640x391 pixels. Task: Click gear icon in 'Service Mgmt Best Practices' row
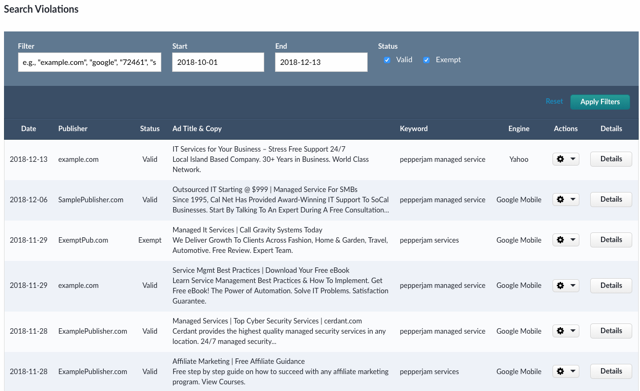(560, 285)
